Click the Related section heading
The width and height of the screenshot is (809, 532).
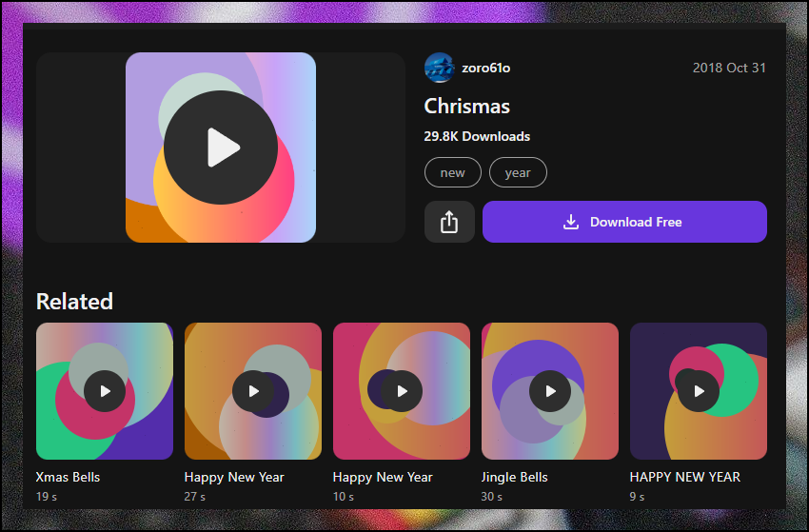click(x=74, y=302)
